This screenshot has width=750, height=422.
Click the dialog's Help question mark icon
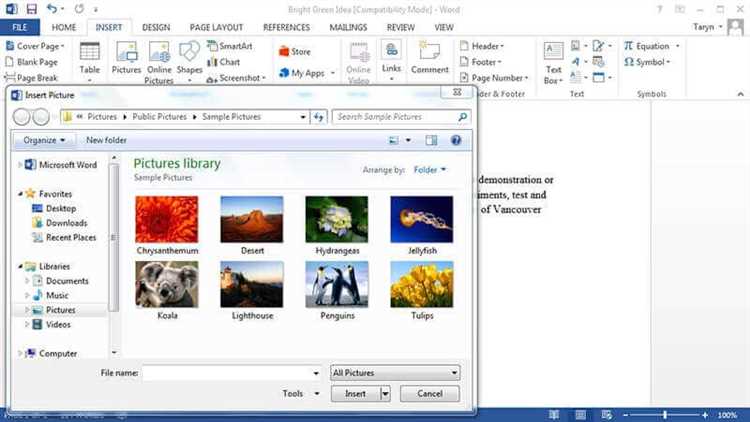(x=456, y=141)
